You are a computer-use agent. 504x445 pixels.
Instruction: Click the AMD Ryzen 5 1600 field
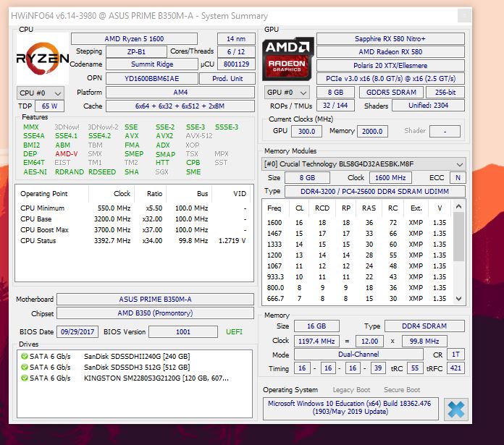134,39
